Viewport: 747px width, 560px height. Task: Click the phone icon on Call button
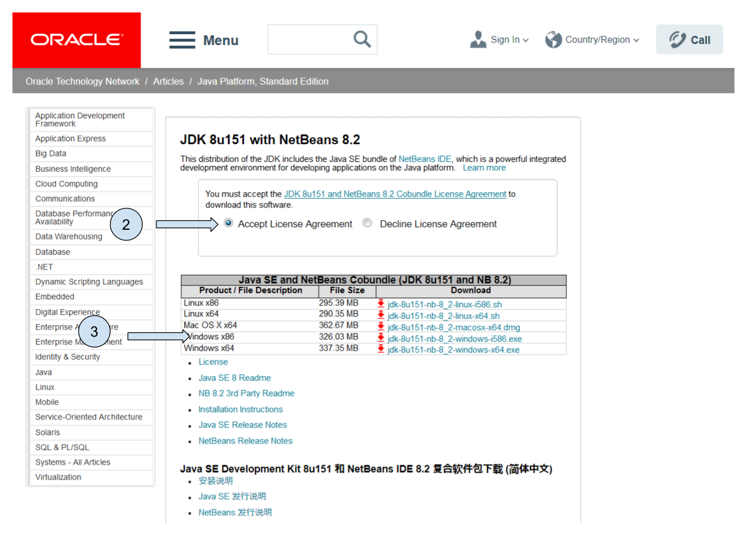(677, 39)
